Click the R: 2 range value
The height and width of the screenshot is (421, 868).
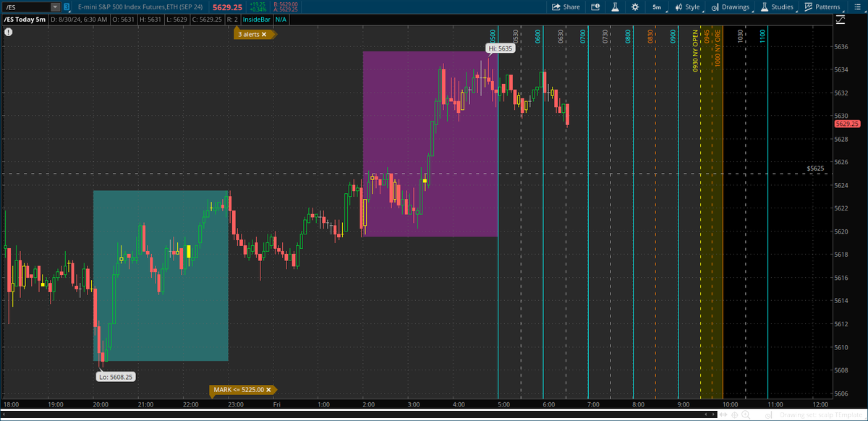tap(233, 20)
